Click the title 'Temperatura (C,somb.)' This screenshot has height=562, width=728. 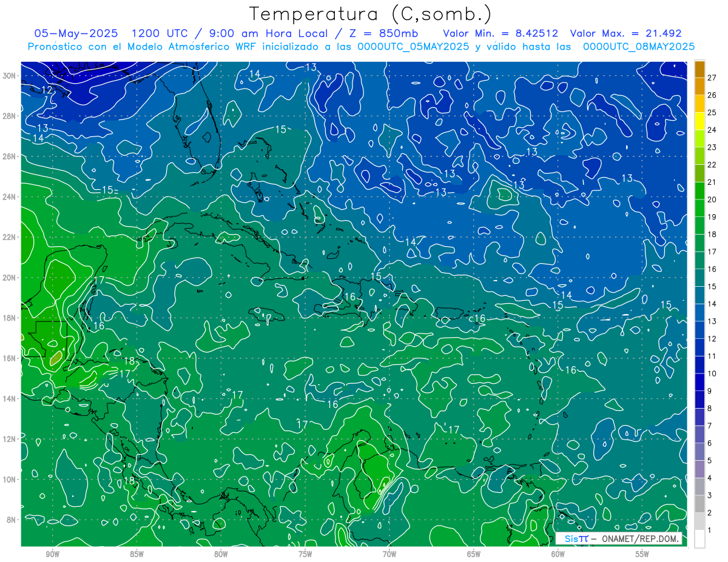click(370, 14)
